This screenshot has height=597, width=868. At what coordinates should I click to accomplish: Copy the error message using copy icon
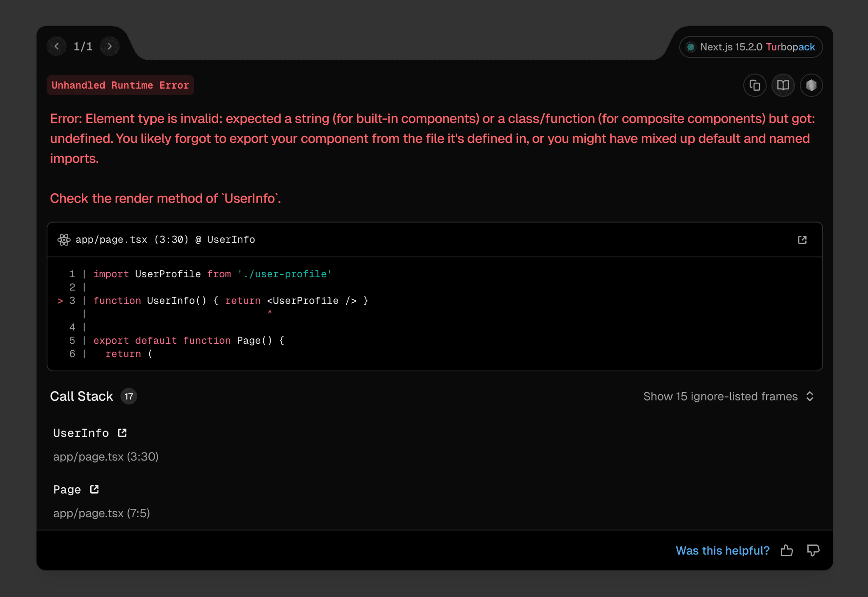755,85
